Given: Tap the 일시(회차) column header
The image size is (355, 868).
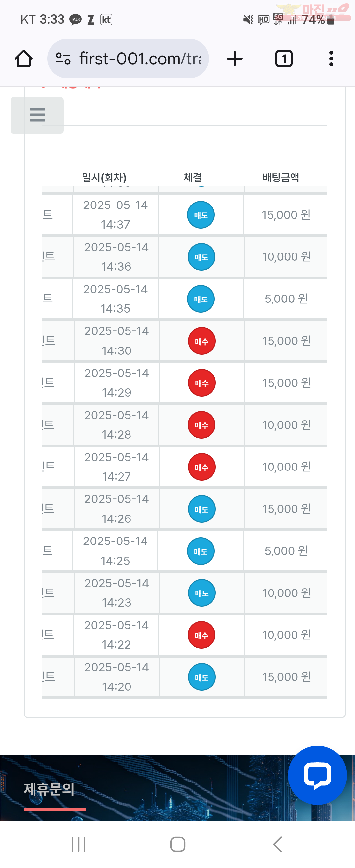Looking at the screenshot, I should point(104,177).
